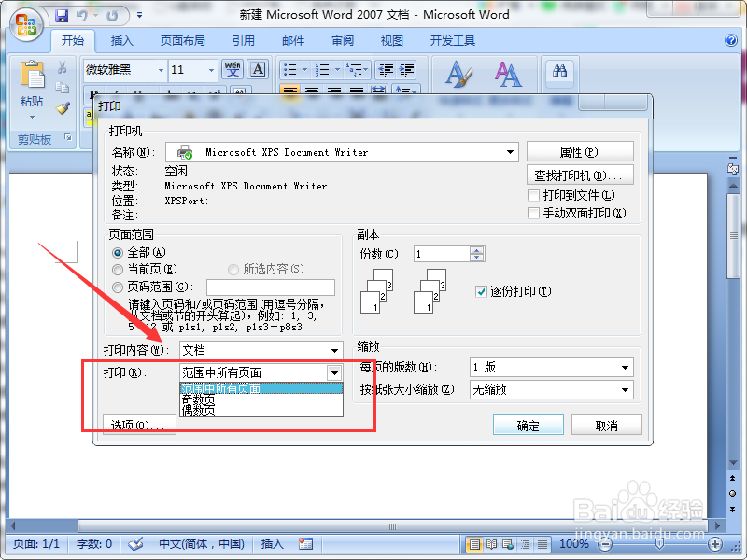Switch to the 视图 ribbon tab

pos(391,41)
